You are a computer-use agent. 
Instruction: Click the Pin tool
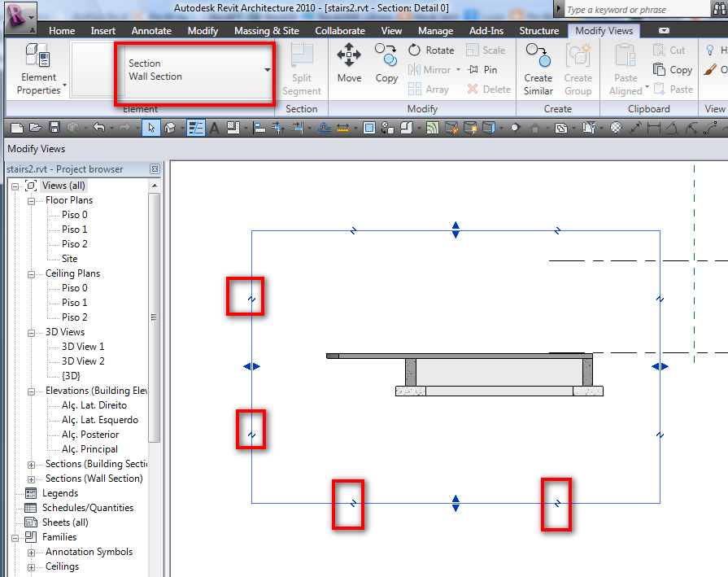(x=482, y=70)
